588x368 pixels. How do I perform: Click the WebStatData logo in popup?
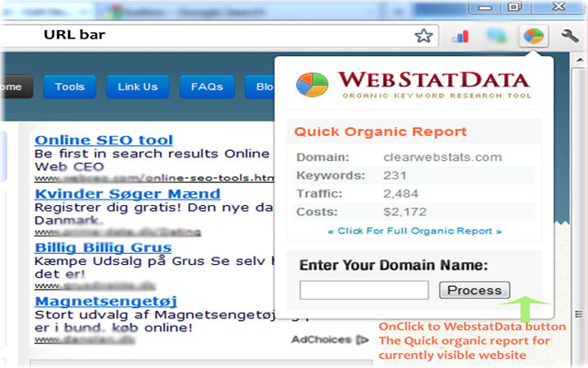[x=312, y=85]
